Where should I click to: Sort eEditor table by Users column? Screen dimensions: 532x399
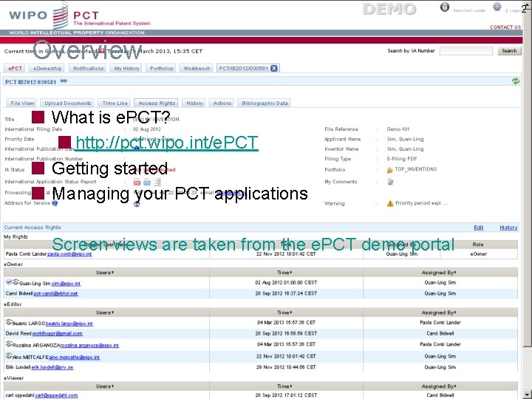[105, 313]
